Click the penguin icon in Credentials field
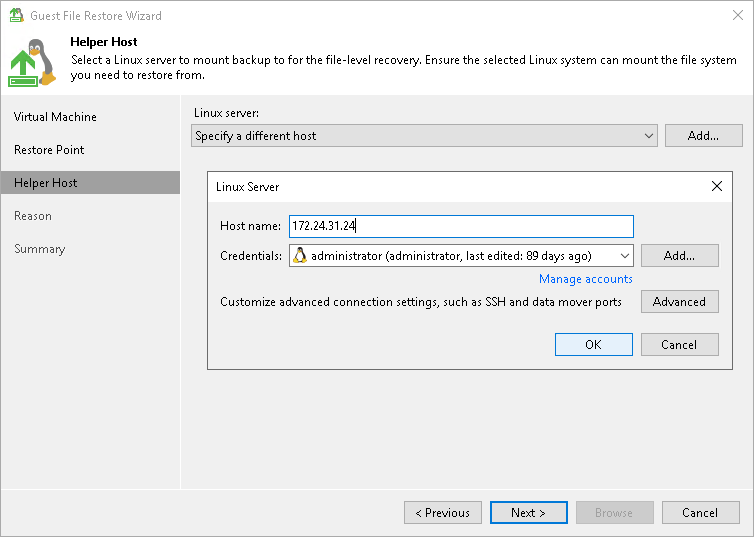754x537 pixels. 300,255
